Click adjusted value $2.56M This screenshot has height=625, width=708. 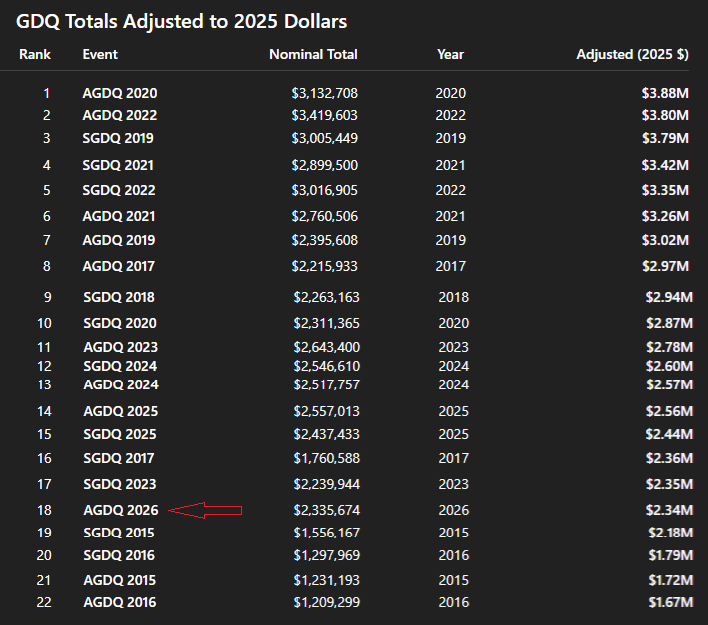tap(669, 411)
